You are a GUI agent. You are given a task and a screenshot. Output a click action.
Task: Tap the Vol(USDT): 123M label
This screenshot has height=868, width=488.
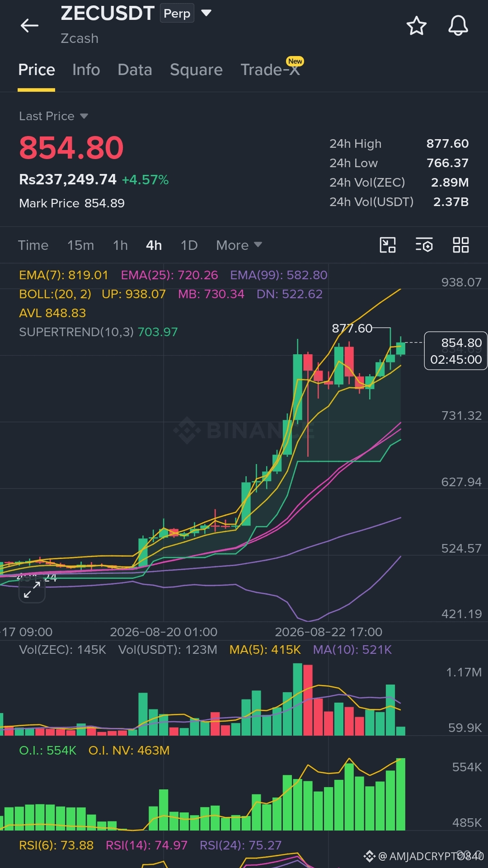(x=168, y=649)
